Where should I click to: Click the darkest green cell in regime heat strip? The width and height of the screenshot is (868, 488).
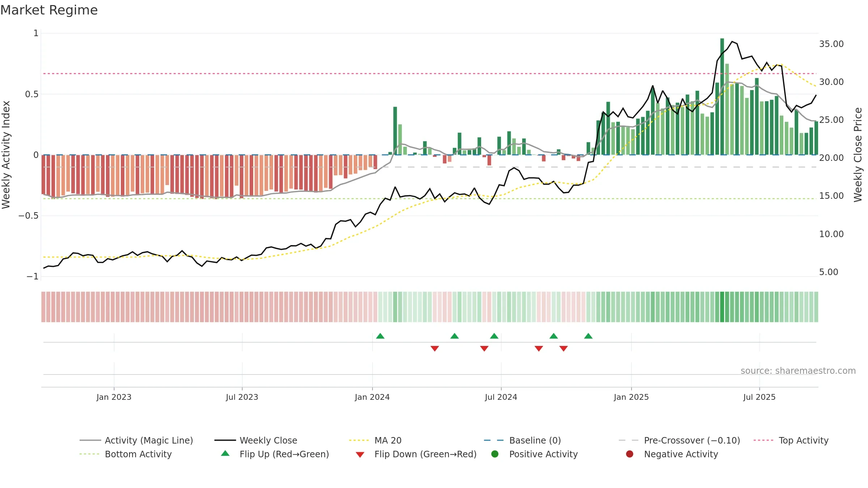tap(722, 307)
